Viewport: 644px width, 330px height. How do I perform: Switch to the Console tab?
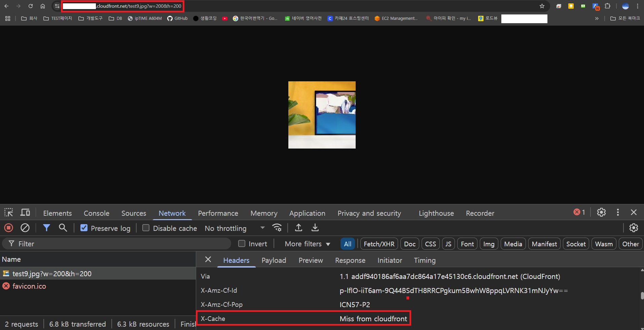click(97, 213)
